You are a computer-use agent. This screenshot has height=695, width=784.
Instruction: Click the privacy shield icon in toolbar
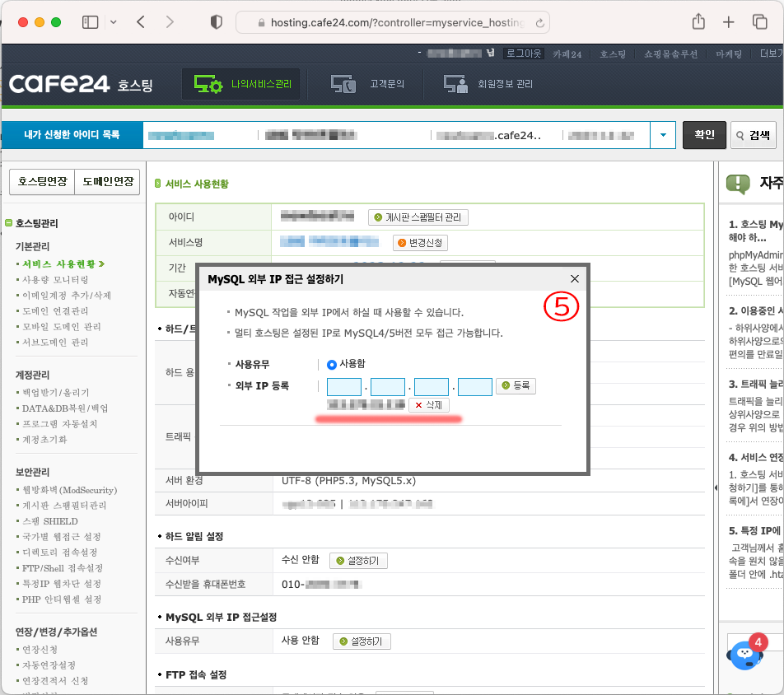217,22
